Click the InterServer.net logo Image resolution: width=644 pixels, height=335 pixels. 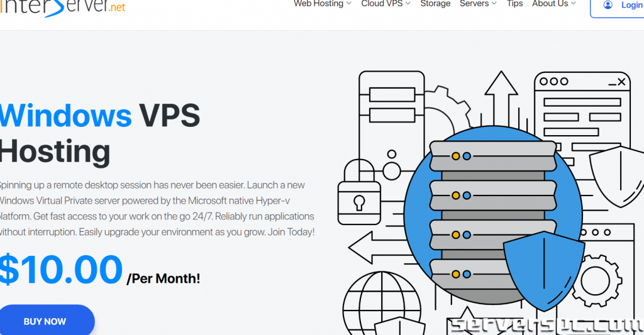(x=63, y=8)
